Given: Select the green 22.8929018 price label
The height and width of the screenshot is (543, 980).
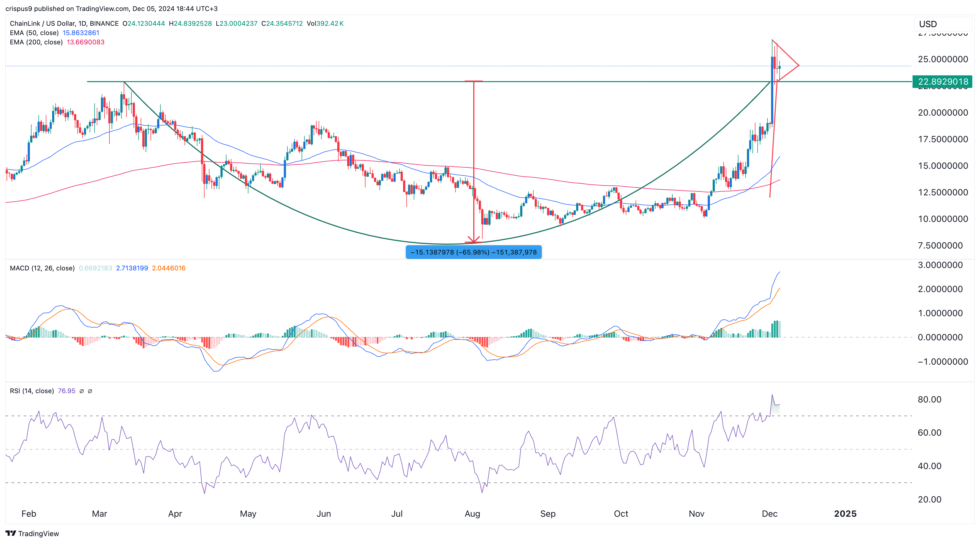Looking at the screenshot, I should (x=942, y=82).
